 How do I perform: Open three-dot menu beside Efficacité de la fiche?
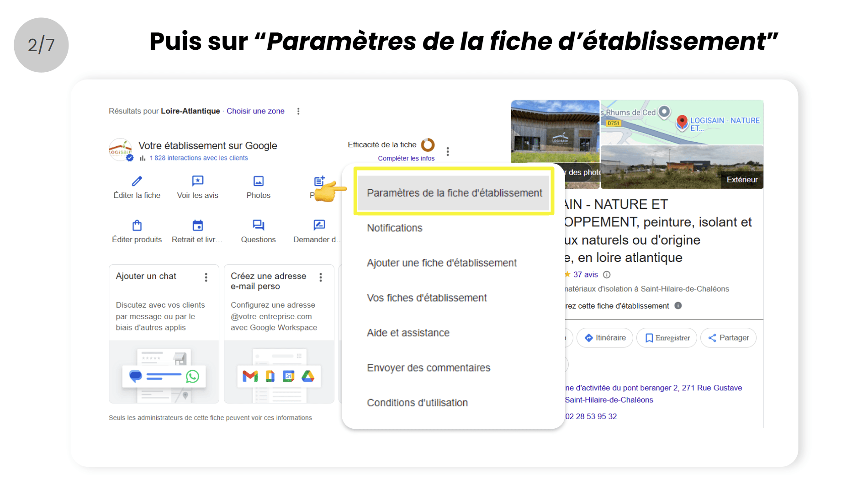coord(448,152)
